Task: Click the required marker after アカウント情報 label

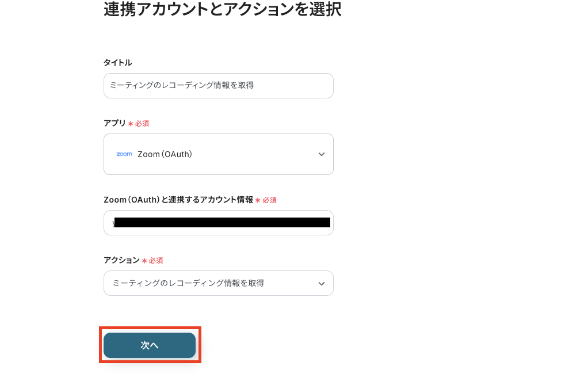Action: click(x=266, y=200)
